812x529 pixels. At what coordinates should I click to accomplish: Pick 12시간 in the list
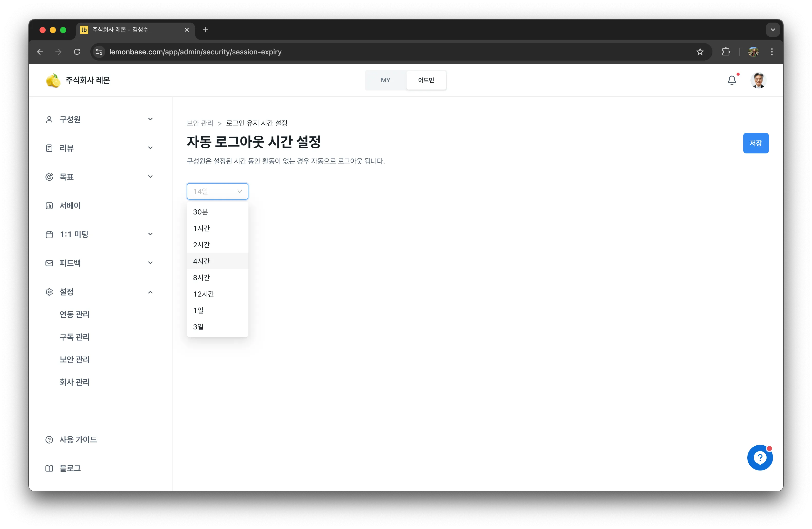tap(217, 294)
